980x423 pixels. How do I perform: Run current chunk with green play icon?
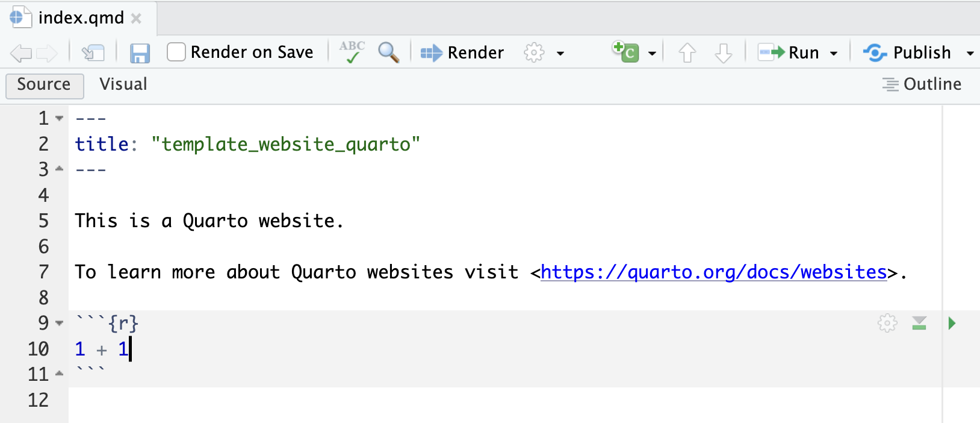[x=952, y=324]
